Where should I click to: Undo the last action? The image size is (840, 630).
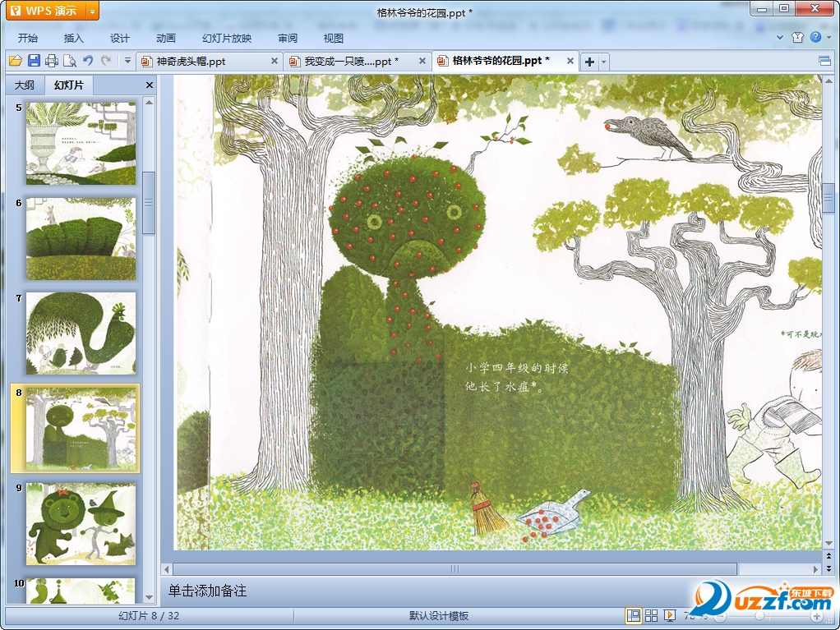tap(88, 61)
